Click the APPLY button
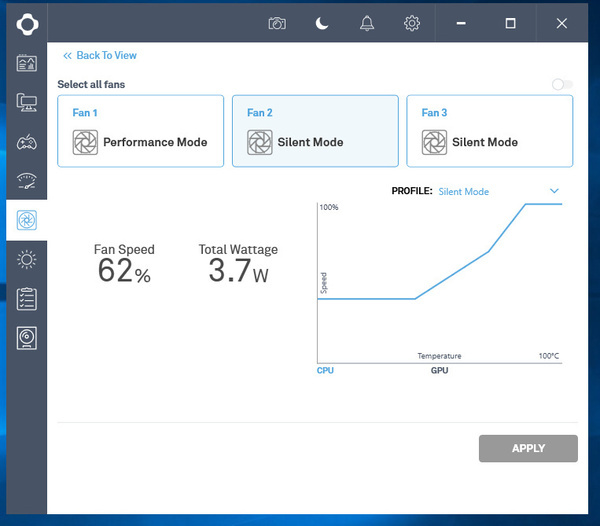 (x=528, y=448)
